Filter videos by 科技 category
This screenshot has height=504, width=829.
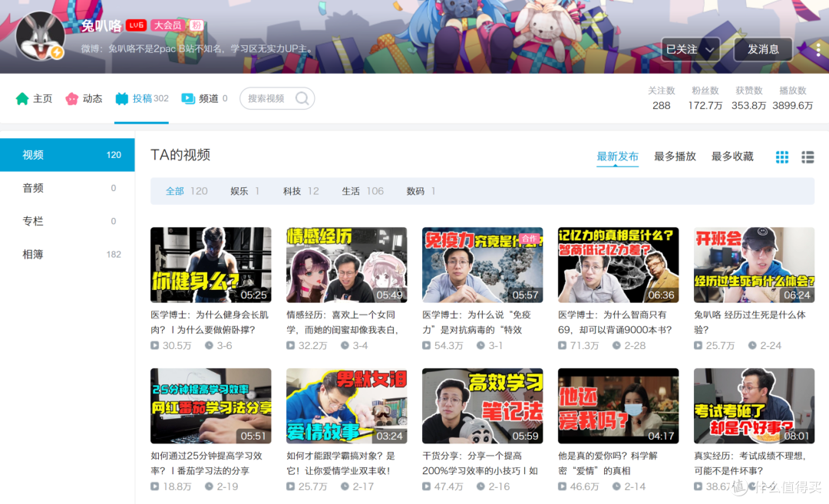292,191
